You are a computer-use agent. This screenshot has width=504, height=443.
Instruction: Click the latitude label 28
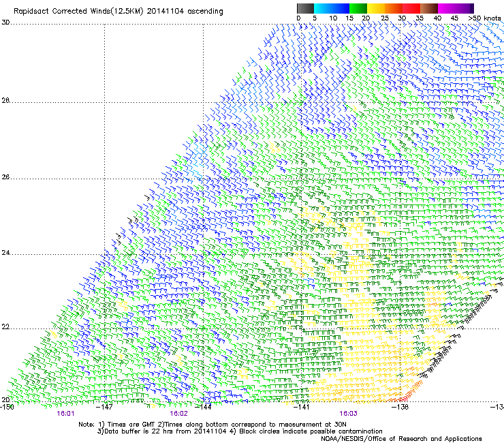tap(5, 101)
